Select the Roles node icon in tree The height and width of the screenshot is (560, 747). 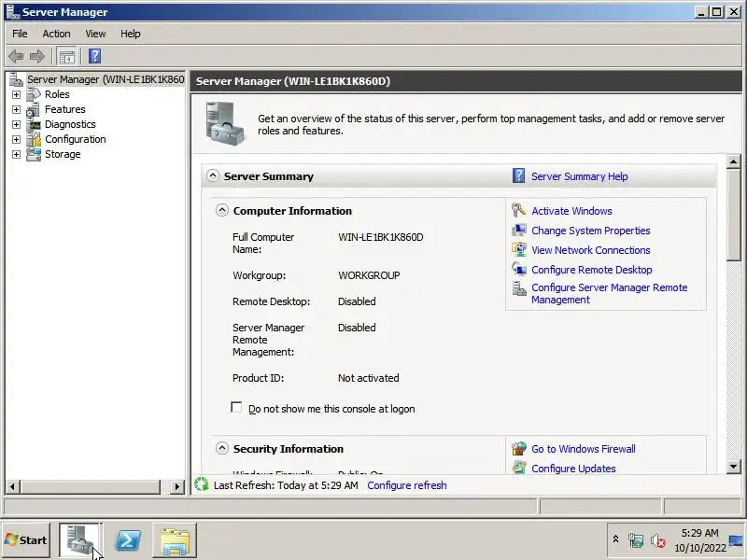(34, 94)
